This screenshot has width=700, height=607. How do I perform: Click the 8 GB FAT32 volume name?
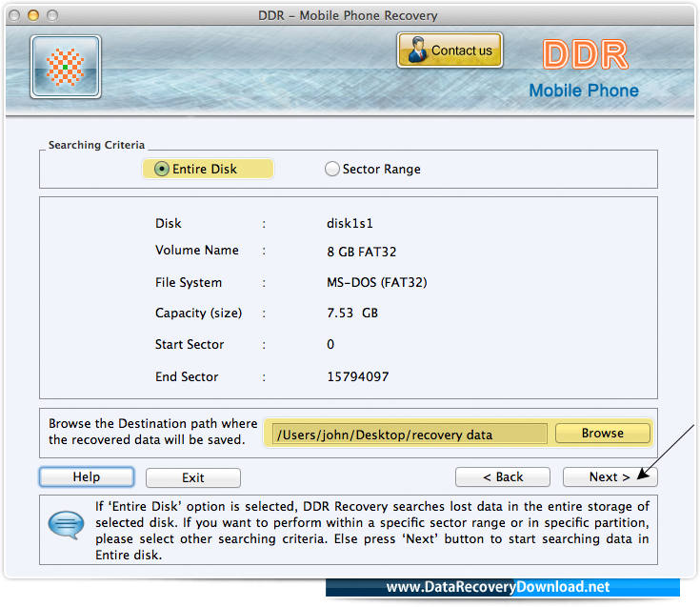tap(362, 252)
